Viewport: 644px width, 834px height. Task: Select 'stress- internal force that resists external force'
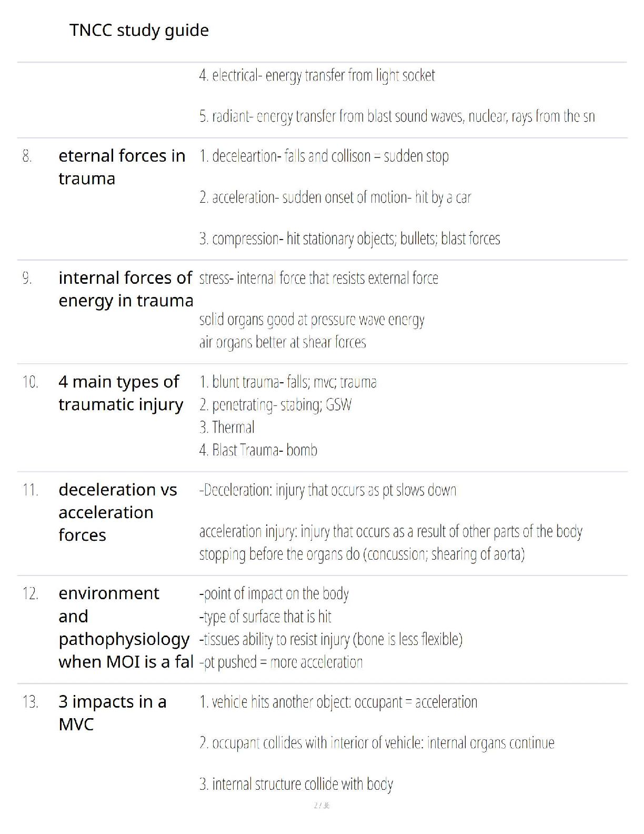pyautogui.click(x=318, y=278)
